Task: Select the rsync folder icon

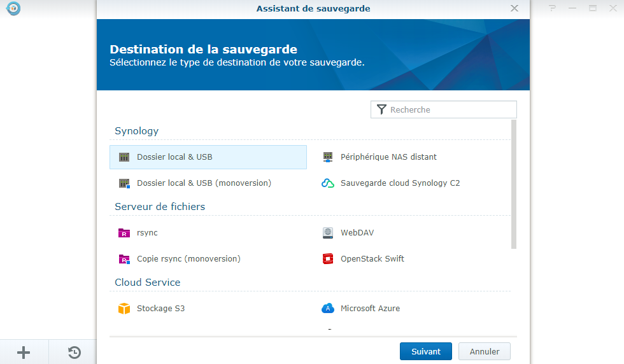Action: [x=124, y=233]
